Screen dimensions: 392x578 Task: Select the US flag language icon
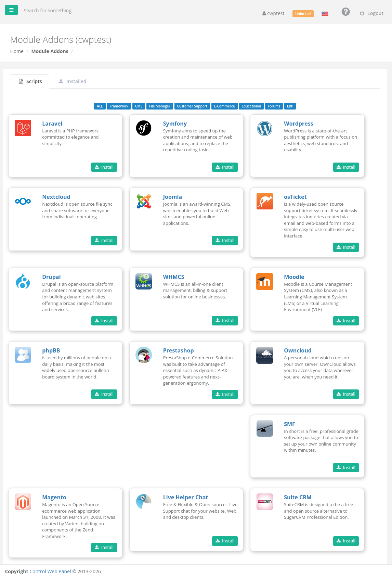[325, 14]
